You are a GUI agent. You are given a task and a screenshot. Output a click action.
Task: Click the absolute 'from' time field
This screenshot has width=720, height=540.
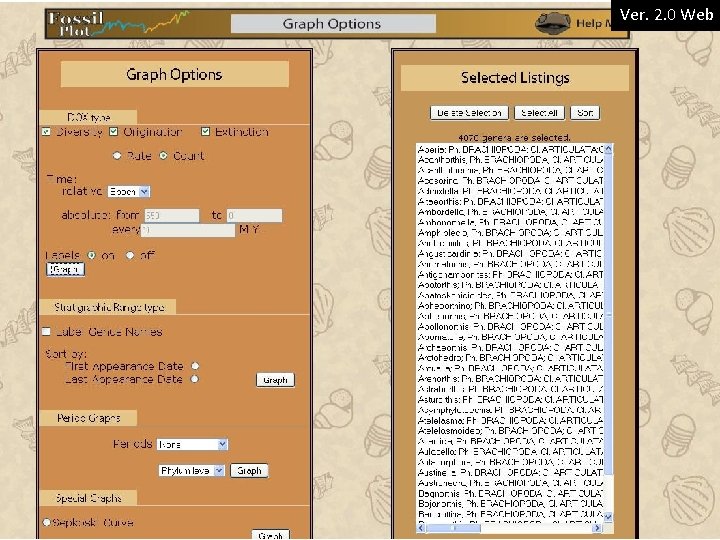click(172, 215)
